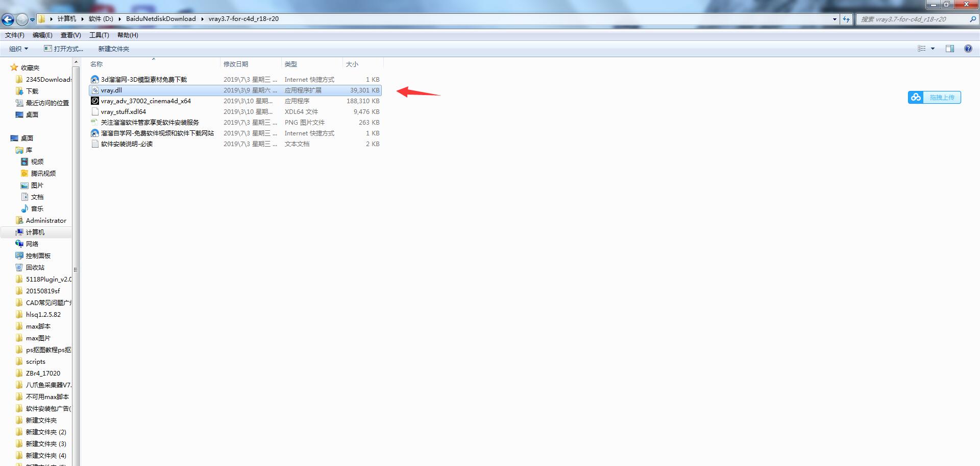The image size is (980, 466).
Task: Click the New Folder button
Action: tap(113, 49)
